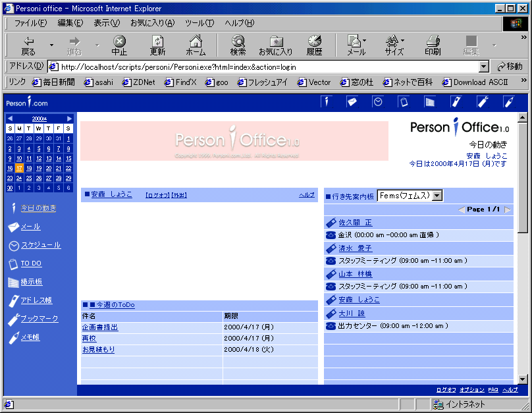Click the 2000/4 month link in calendar
This screenshot has width=532, height=413.
pyautogui.click(x=40, y=119)
